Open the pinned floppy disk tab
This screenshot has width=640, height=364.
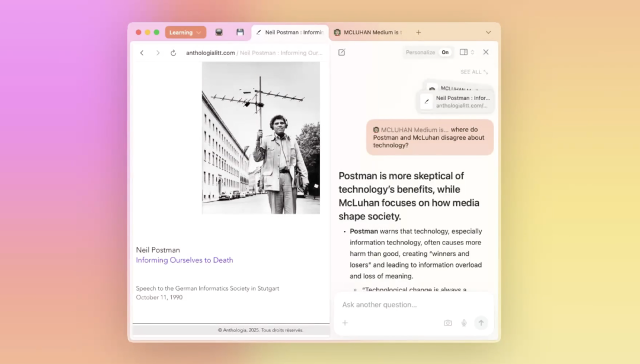[240, 33]
